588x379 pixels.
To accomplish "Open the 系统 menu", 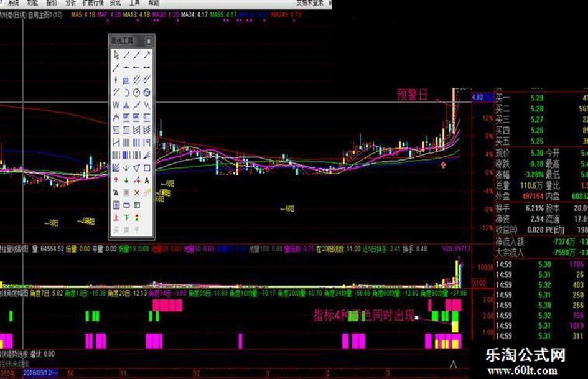I will point(13,3).
